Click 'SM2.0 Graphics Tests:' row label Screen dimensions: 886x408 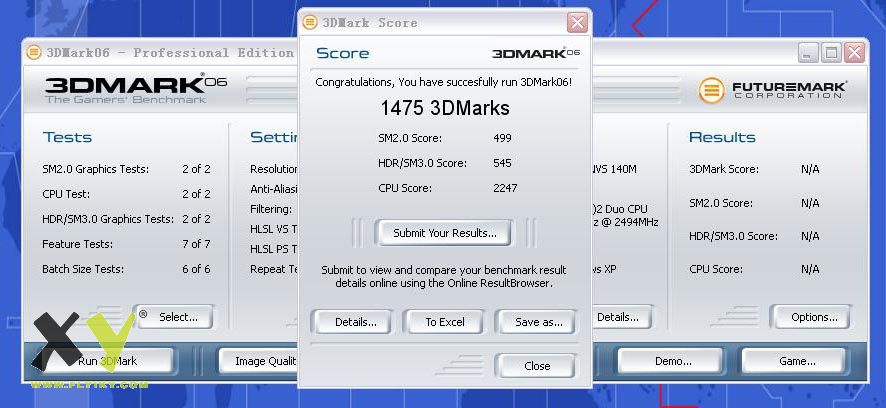click(95, 169)
